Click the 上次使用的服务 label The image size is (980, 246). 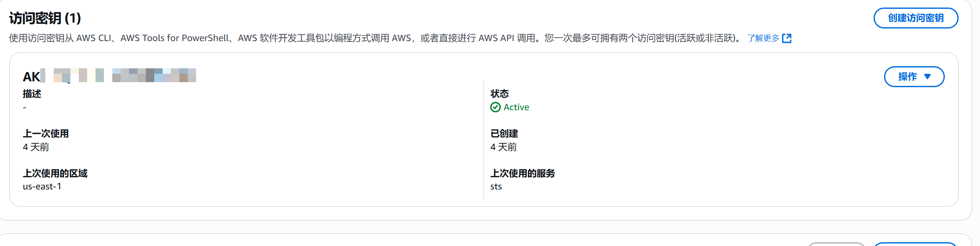coord(522,173)
